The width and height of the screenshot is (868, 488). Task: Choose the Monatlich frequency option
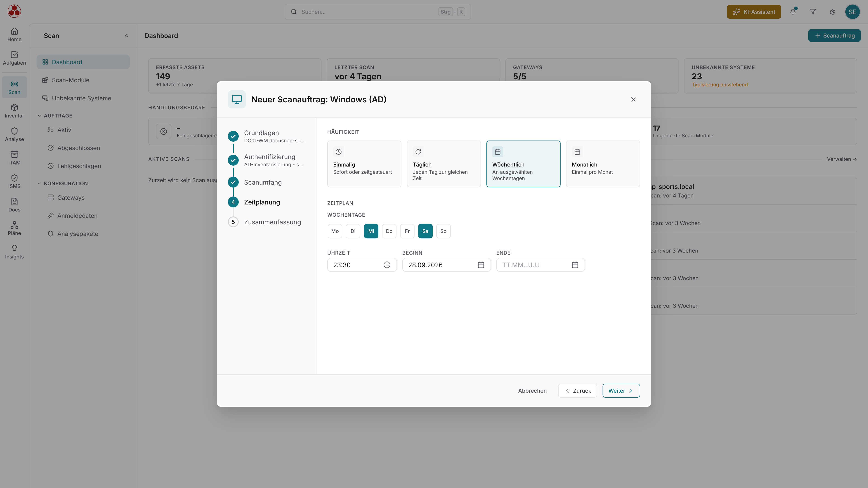pyautogui.click(x=603, y=164)
